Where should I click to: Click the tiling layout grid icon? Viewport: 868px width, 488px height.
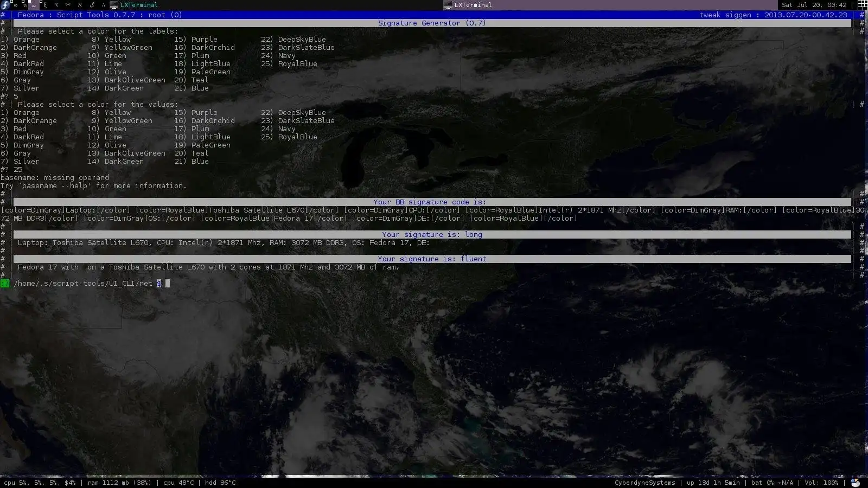[863, 5]
